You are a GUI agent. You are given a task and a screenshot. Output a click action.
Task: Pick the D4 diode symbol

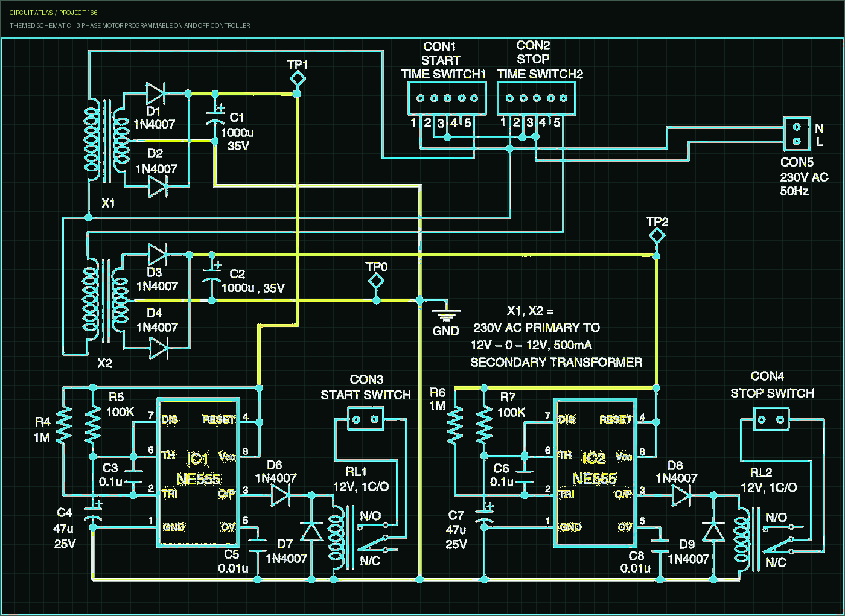[x=159, y=348]
